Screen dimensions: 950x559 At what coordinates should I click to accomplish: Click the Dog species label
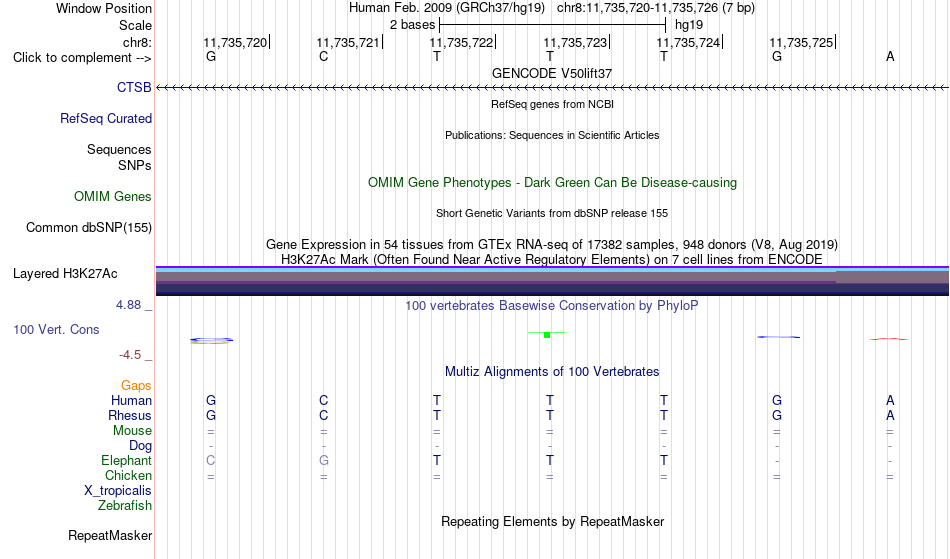click(140, 446)
